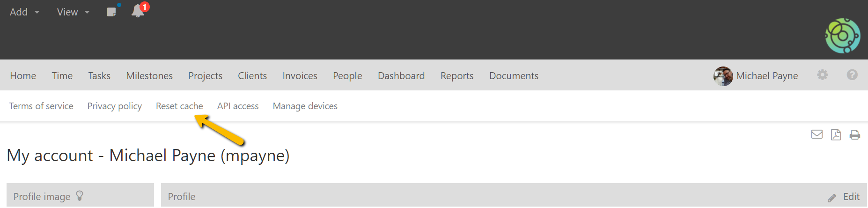
Task: Switch to the Projects section
Action: click(x=205, y=76)
